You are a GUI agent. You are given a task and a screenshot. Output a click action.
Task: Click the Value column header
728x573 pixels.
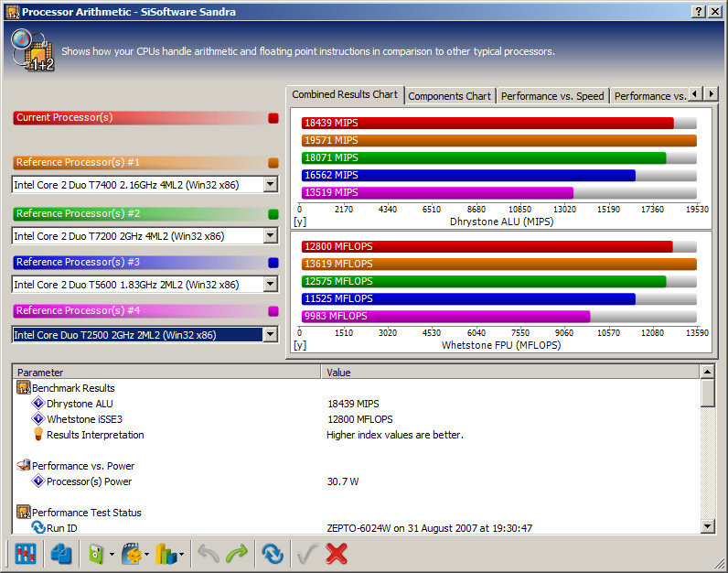(x=509, y=373)
